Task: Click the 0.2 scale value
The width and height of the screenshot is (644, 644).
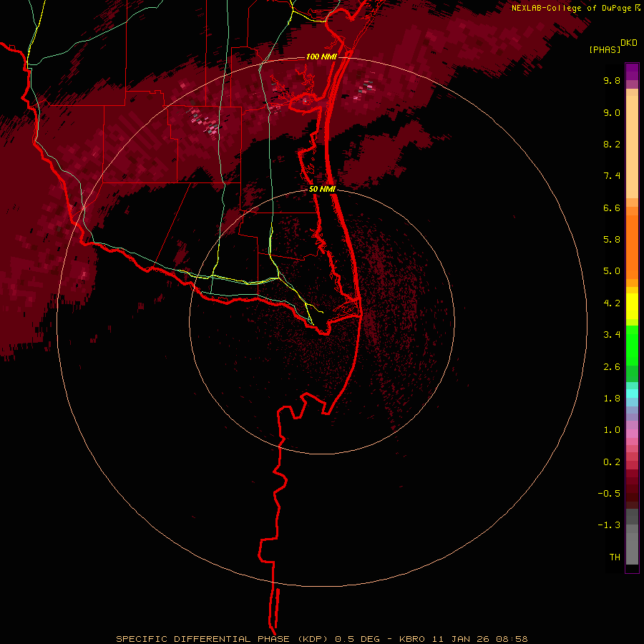Action: (x=612, y=462)
